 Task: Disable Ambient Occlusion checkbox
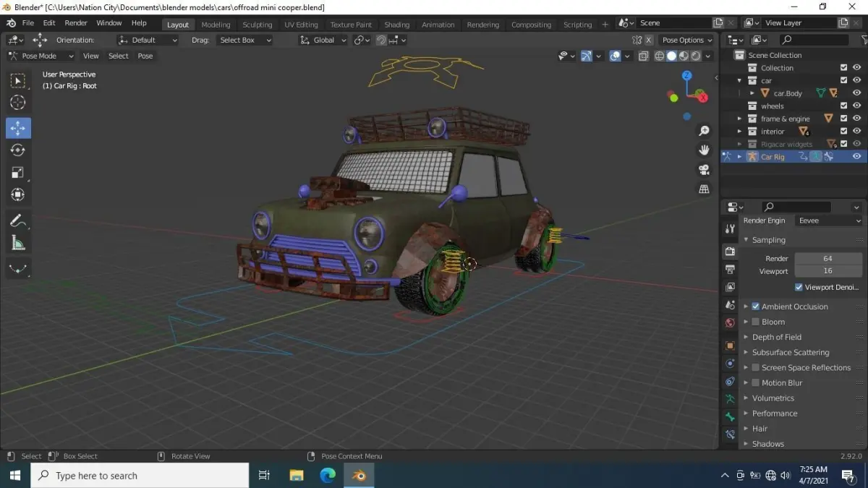[x=755, y=307]
